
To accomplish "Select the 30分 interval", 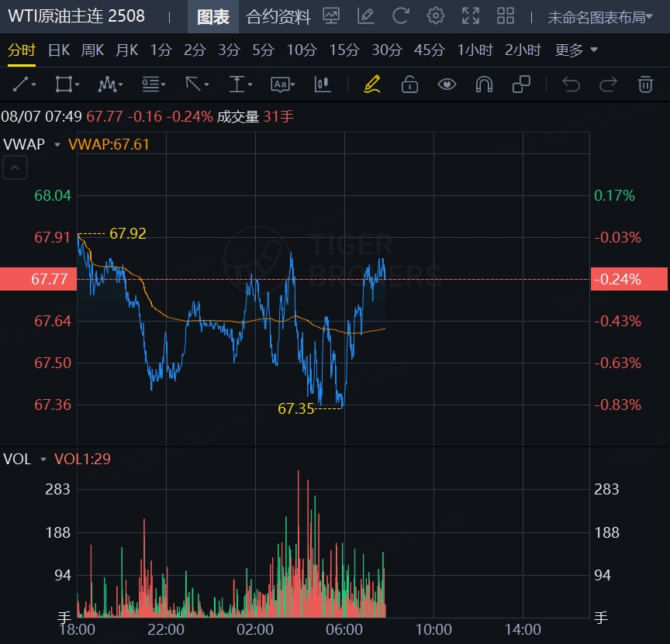I will pyautogui.click(x=387, y=50).
